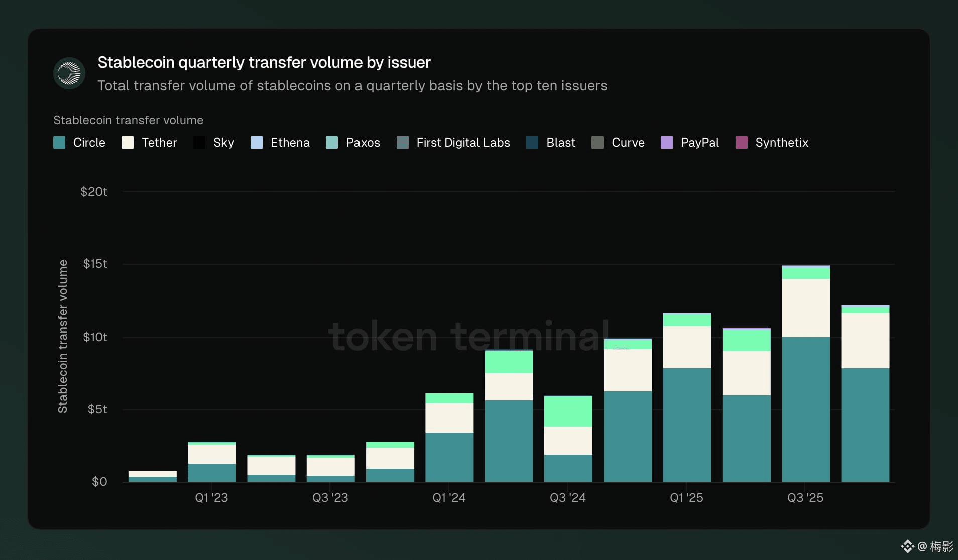The image size is (958, 560).
Task: Toggle the Blast legend entry
Action: click(560, 143)
